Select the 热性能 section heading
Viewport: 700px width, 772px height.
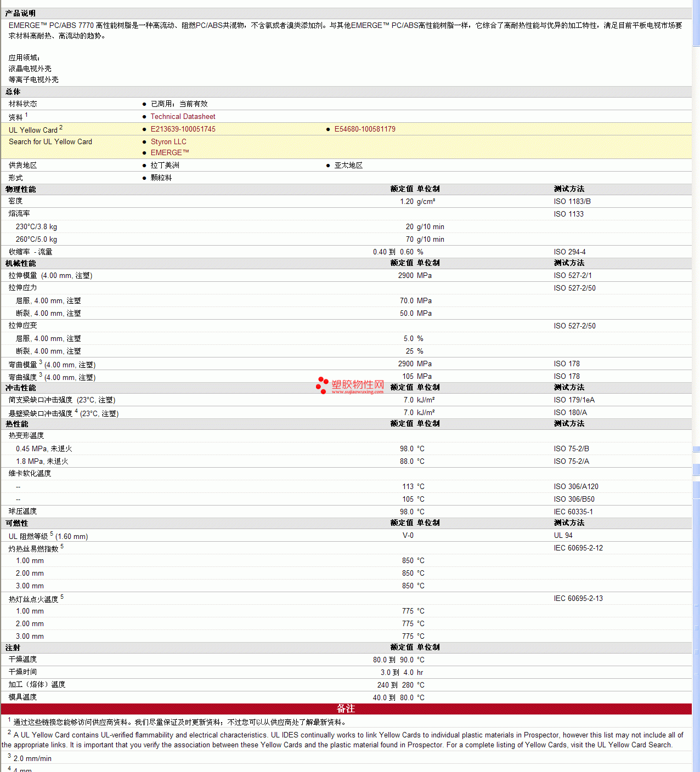coord(16,424)
